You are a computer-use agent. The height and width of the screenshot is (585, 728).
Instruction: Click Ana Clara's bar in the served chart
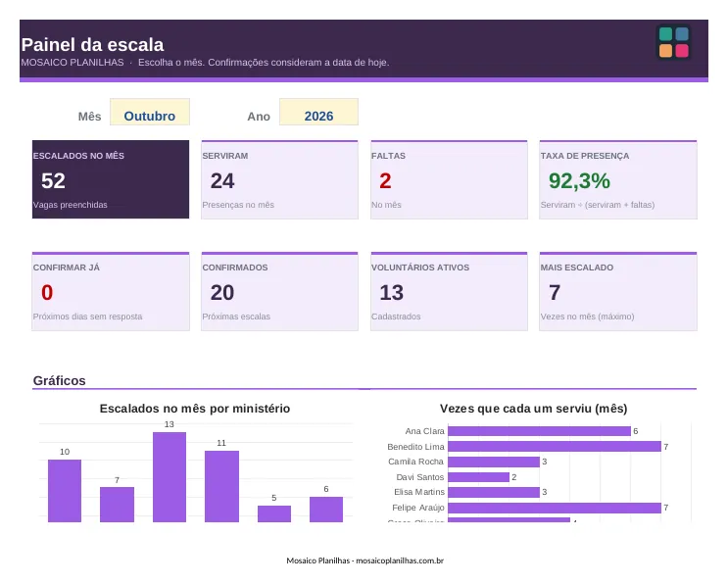click(x=539, y=431)
